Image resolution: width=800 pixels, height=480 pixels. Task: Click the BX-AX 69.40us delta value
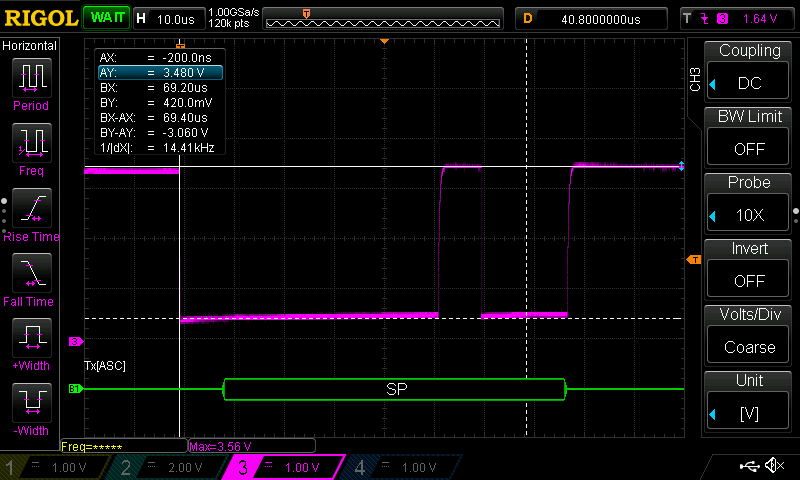coord(185,117)
